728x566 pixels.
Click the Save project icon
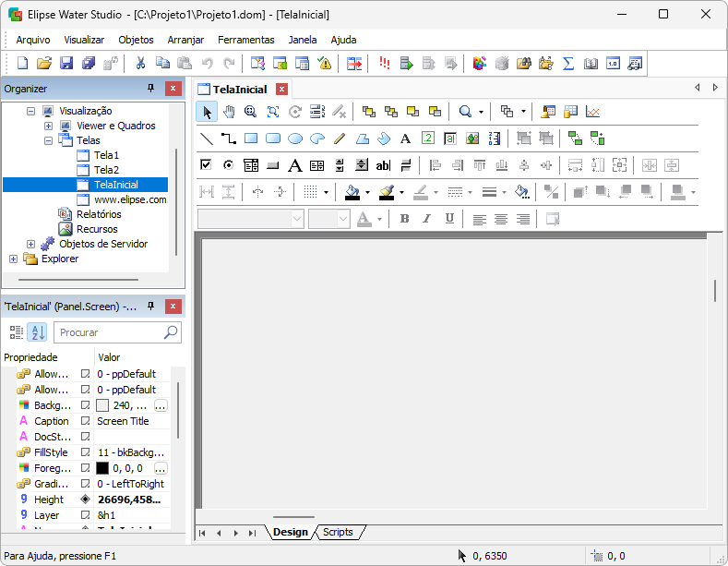[x=66, y=64]
